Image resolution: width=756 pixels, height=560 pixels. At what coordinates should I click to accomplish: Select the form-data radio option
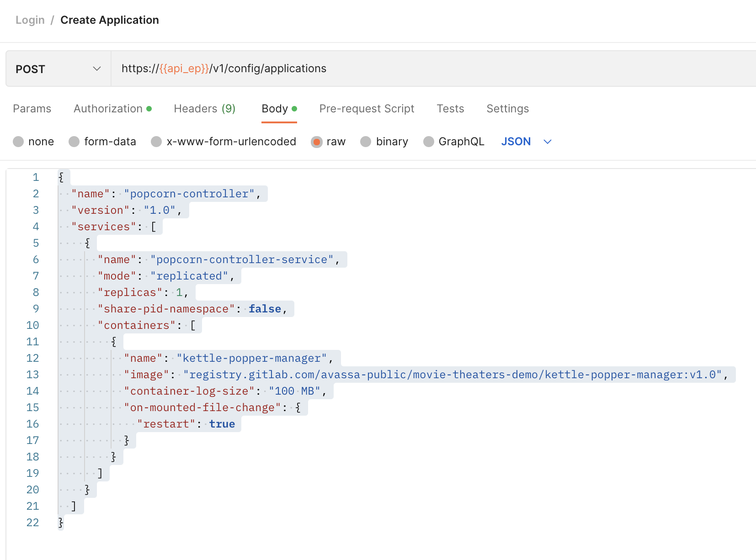[74, 142]
